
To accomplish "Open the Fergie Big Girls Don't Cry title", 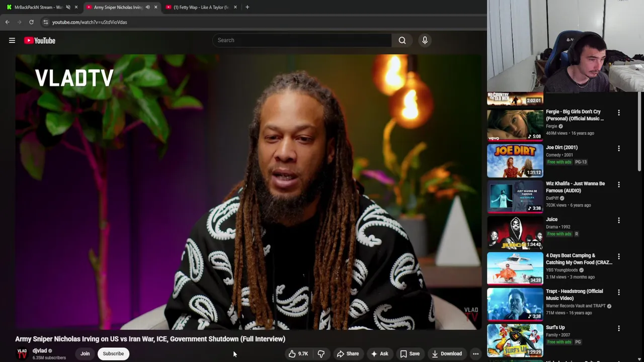I will tap(575, 115).
